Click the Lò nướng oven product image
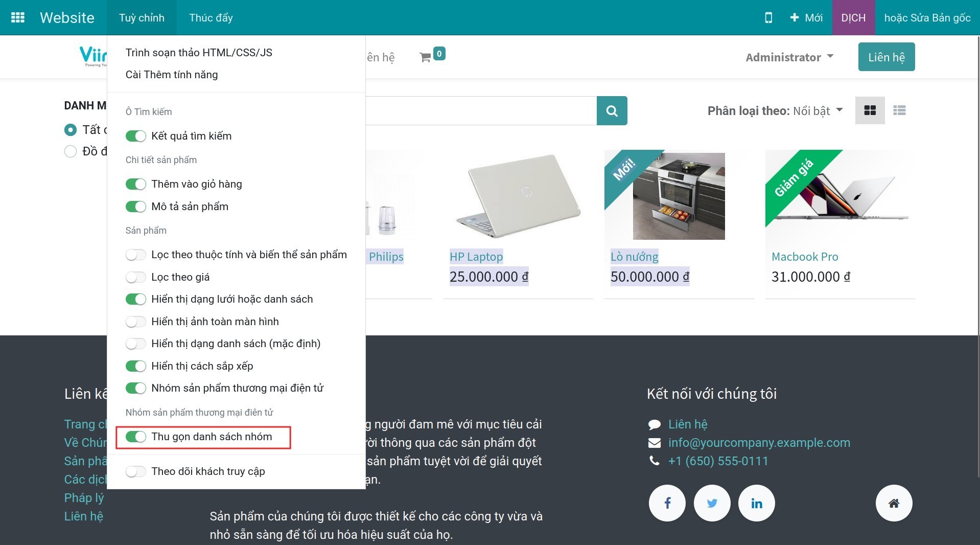 679,196
